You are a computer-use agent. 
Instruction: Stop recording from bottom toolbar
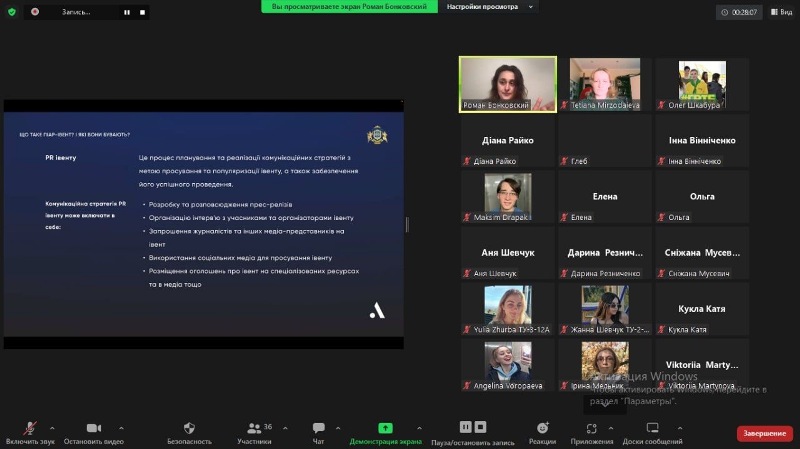point(480,427)
